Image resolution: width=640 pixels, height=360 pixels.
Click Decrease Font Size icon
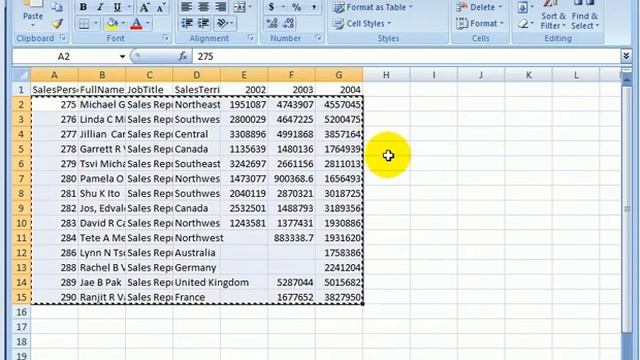click(x=161, y=7)
